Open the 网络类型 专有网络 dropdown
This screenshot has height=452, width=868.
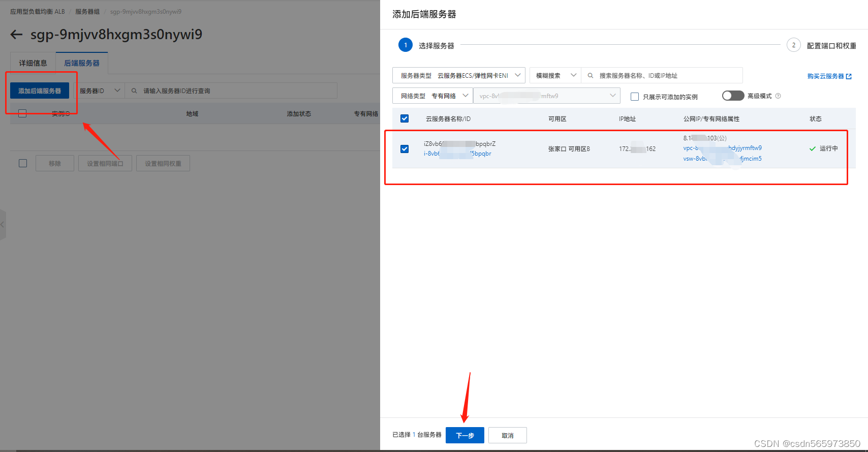click(432, 96)
